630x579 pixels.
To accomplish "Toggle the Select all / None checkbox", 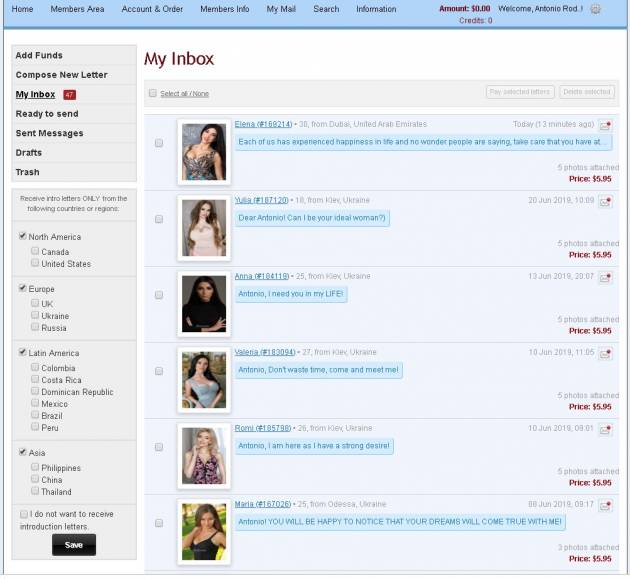I will pyautogui.click(x=153, y=94).
